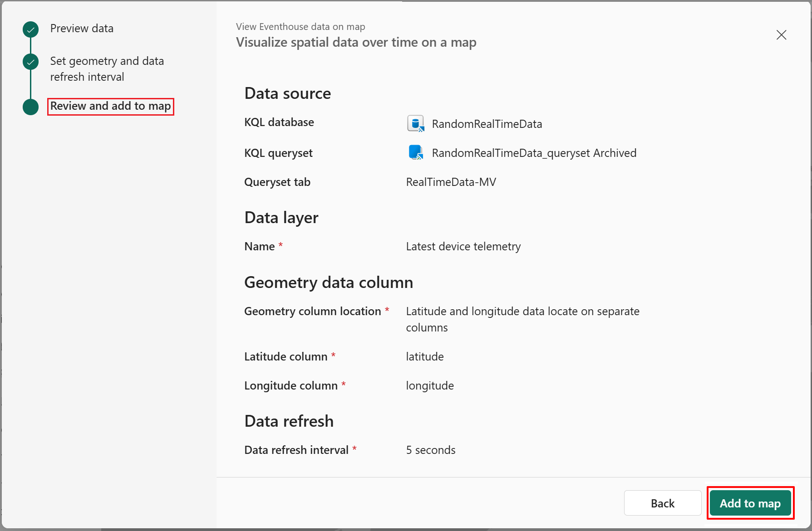
Task: Click the Review and add step circle
Action: pos(30,107)
